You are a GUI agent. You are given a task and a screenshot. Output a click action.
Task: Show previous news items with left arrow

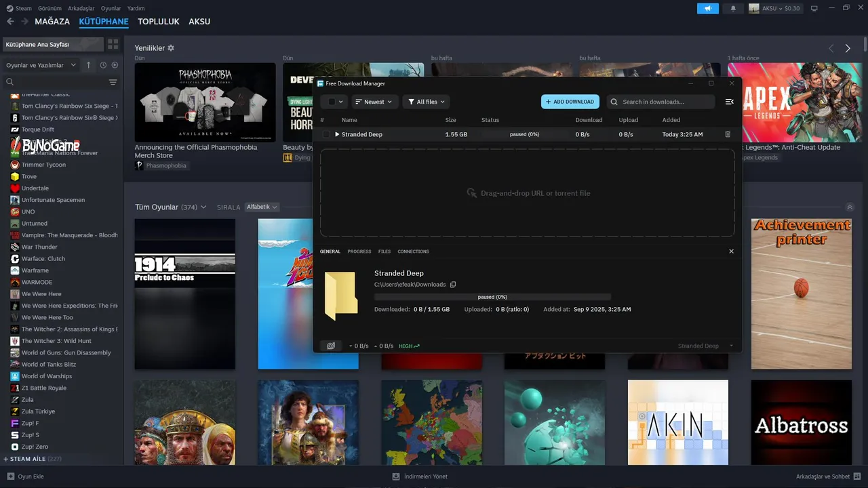click(x=831, y=48)
